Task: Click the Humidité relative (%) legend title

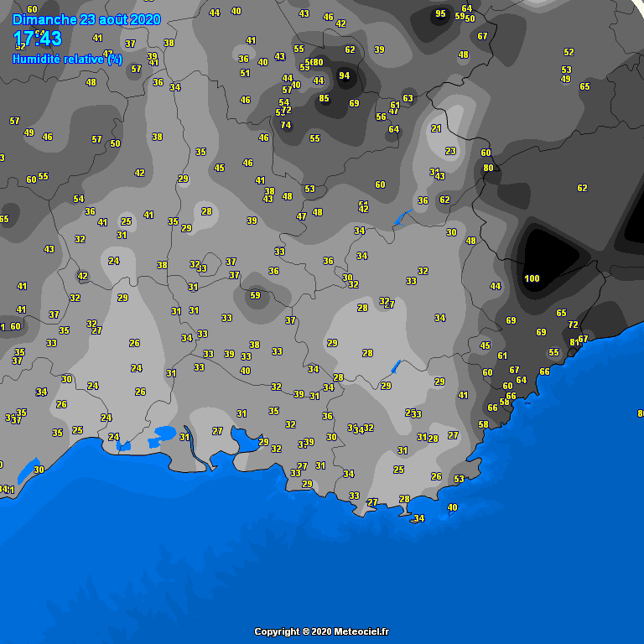Action: point(67,59)
